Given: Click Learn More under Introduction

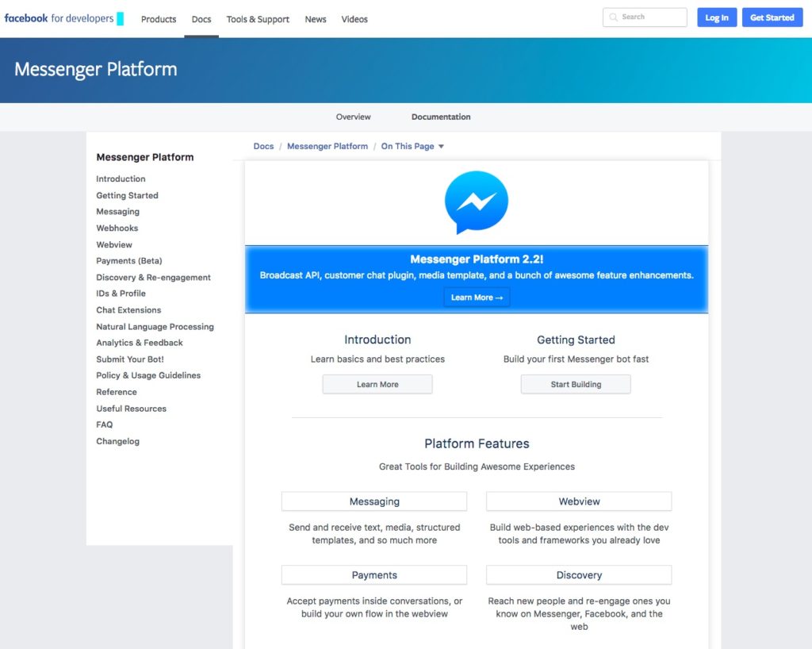Looking at the screenshot, I should pyautogui.click(x=377, y=385).
